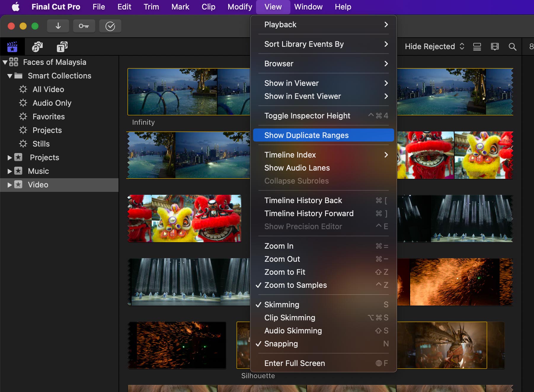This screenshot has height=392, width=534.
Task: Choose Toggle Inspector Height
Action: click(x=324, y=116)
